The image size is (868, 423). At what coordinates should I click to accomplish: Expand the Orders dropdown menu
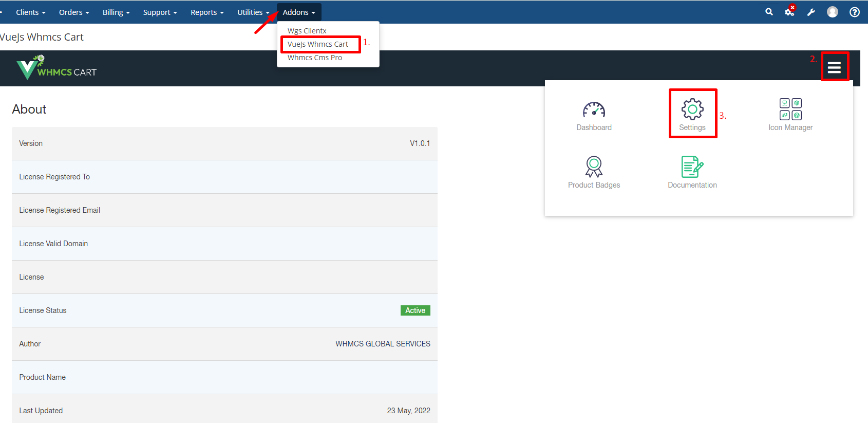74,12
